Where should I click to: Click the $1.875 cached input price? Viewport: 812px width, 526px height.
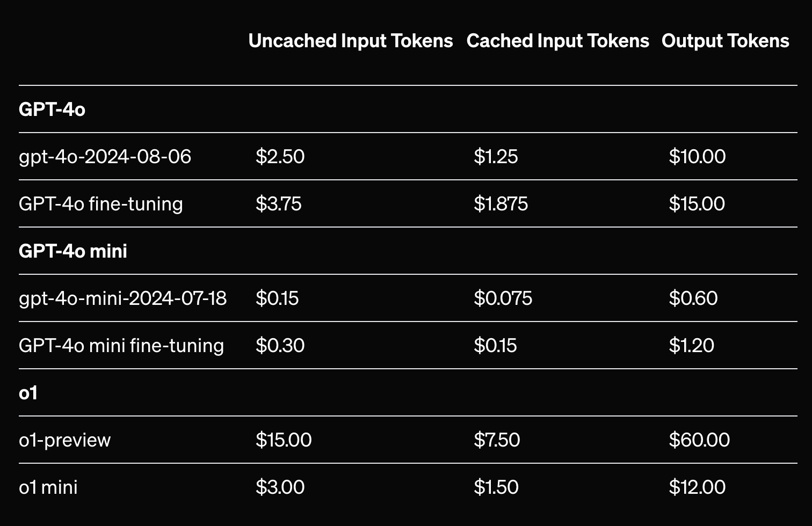coord(501,204)
